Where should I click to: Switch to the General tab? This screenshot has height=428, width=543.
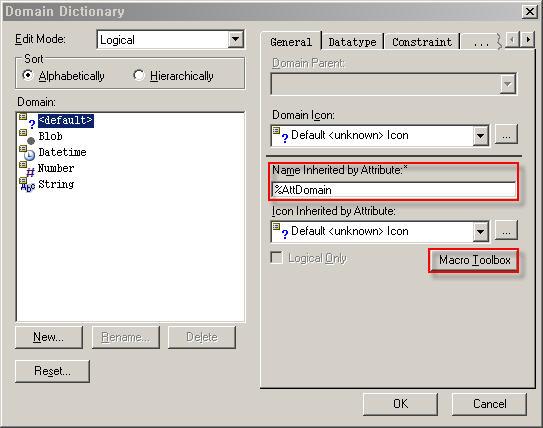(x=291, y=42)
